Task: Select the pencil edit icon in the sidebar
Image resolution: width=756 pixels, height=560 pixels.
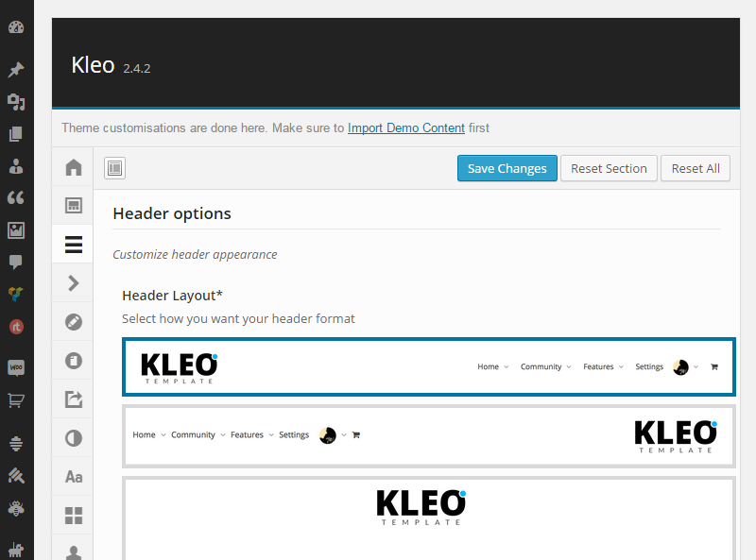Action: (73, 321)
